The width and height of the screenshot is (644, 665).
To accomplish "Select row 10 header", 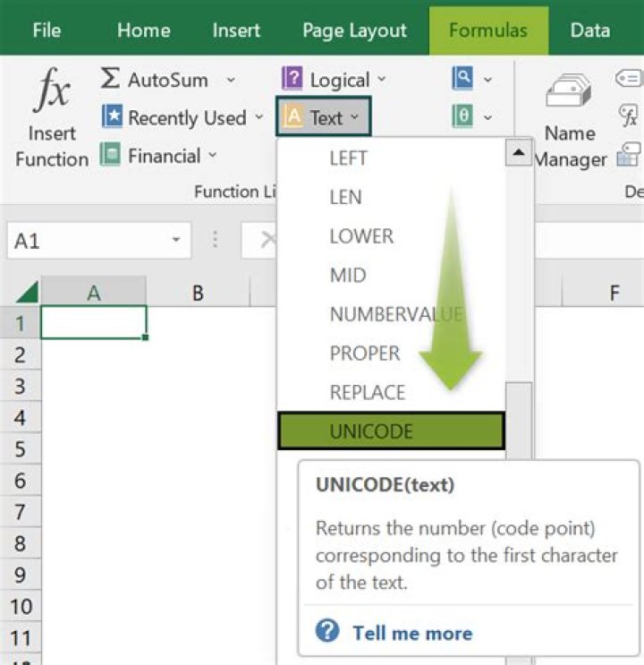I will click(x=20, y=606).
